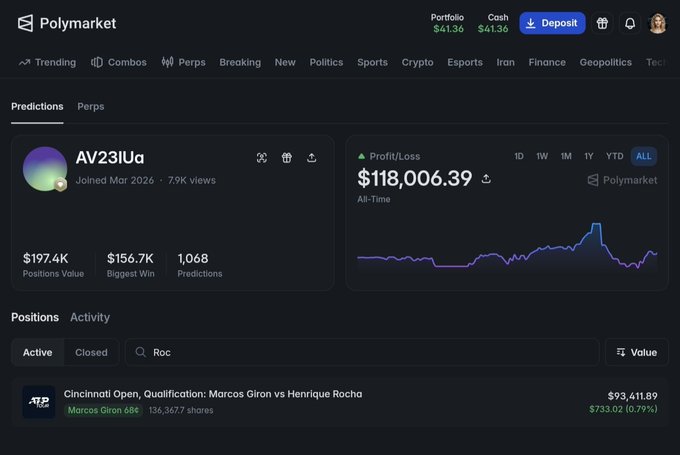Click the $156.7K Biggest Win stat
This screenshot has height=455, width=680.
tap(131, 264)
